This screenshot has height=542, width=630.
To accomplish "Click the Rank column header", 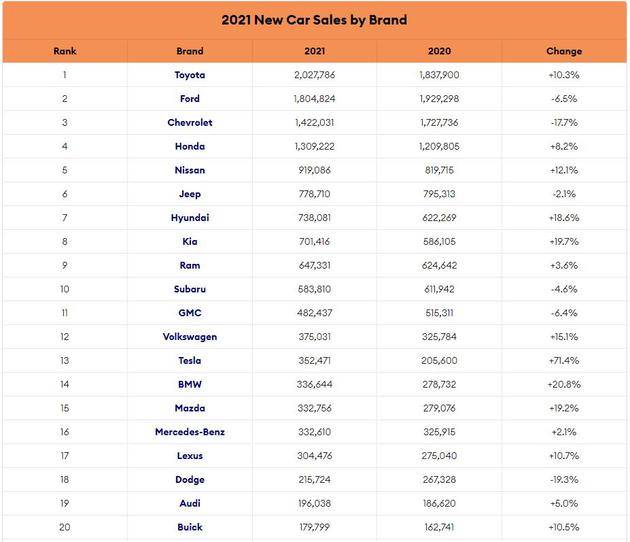I will click(65, 51).
